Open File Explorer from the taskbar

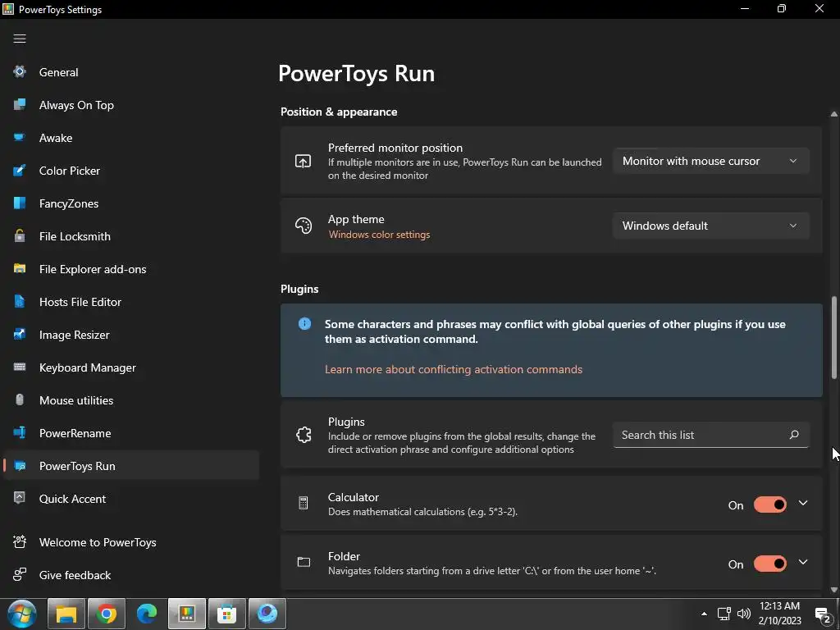pyautogui.click(x=66, y=614)
